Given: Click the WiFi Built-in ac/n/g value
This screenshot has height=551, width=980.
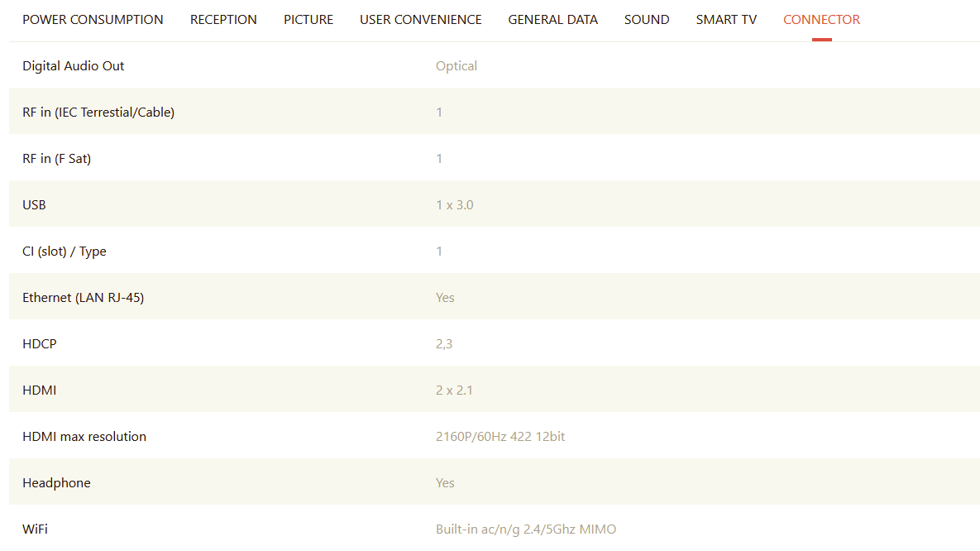Looking at the screenshot, I should 526,529.
